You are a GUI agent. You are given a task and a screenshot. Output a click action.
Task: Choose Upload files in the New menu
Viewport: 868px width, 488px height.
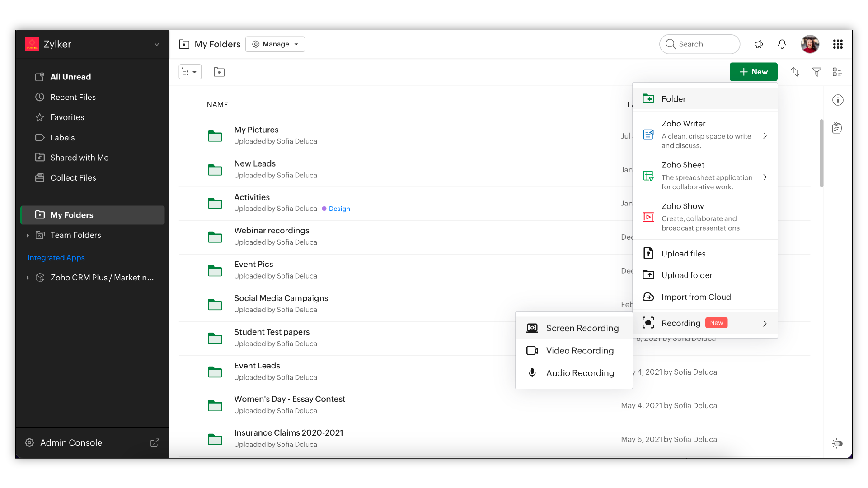pos(683,254)
